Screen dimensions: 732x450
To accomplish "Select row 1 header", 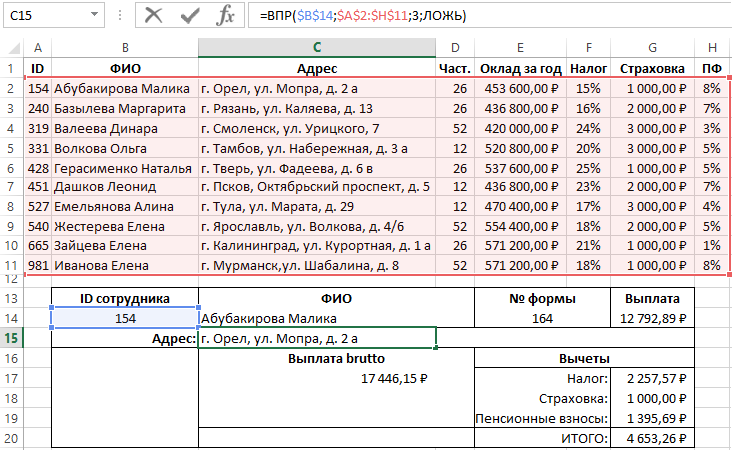I will click(x=11, y=69).
